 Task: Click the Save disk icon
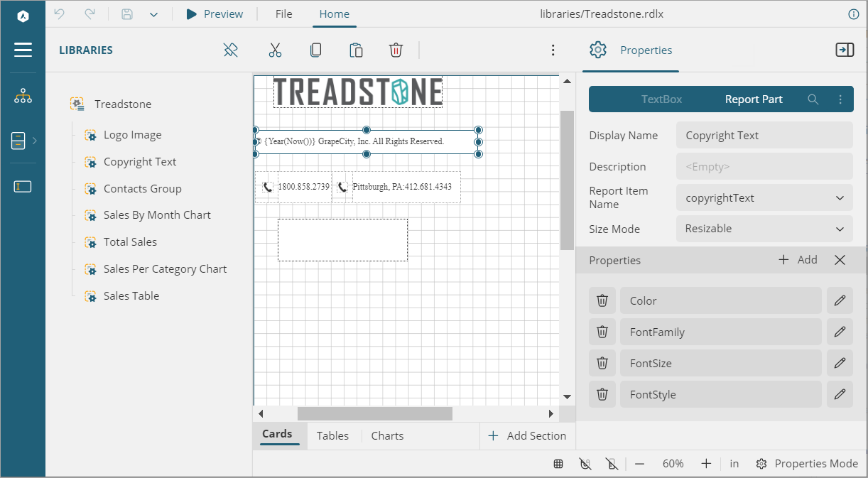pyautogui.click(x=127, y=14)
